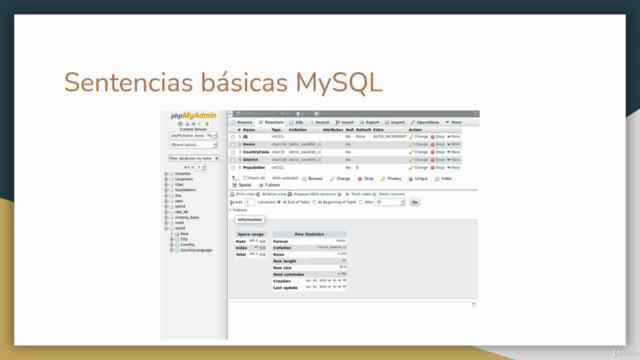Click Change pencil for Population row
The width and height of the screenshot is (640, 360).
(x=411, y=168)
